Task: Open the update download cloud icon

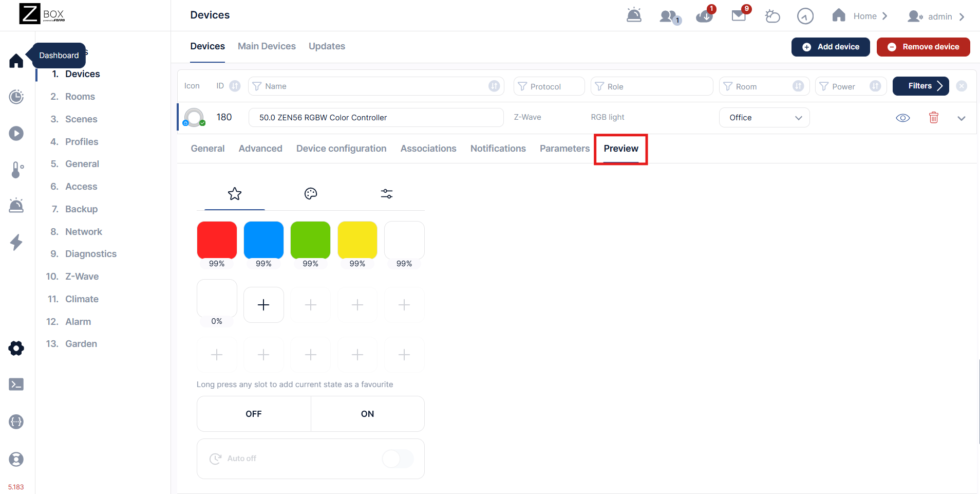Action: pos(705,16)
